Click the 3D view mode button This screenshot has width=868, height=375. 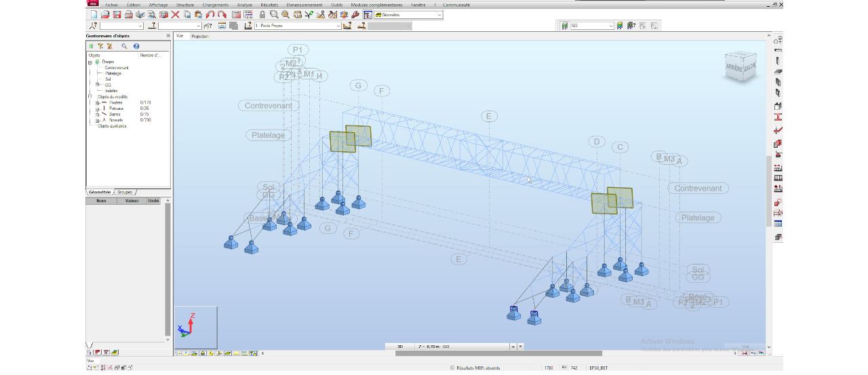coord(399,347)
